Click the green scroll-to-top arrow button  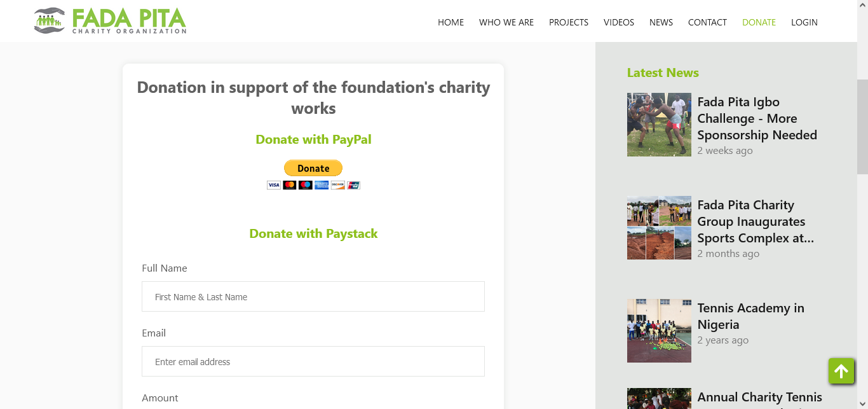click(841, 371)
